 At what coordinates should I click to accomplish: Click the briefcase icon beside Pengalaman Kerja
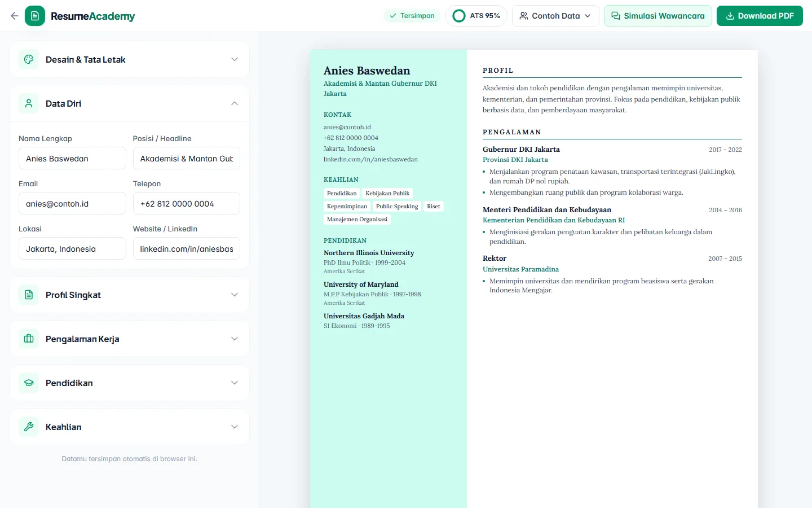[x=29, y=339]
